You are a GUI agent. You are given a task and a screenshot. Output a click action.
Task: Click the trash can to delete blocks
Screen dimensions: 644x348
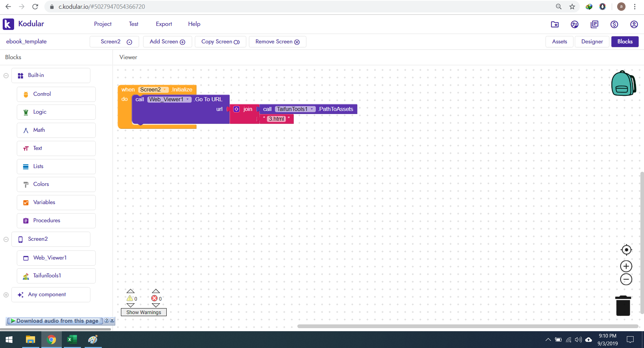[x=623, y=305]
